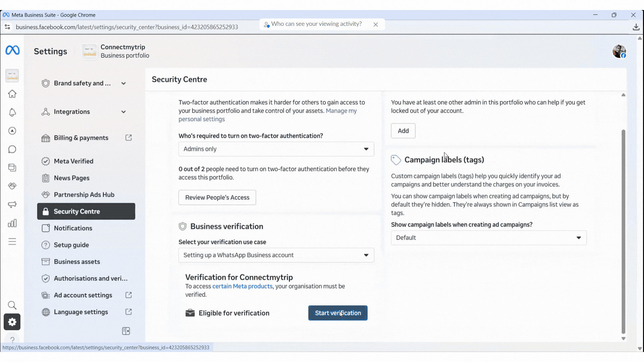Open Admins only two-factor dropdown
Viewport: 644px width, 362px height.
[276, 149]
